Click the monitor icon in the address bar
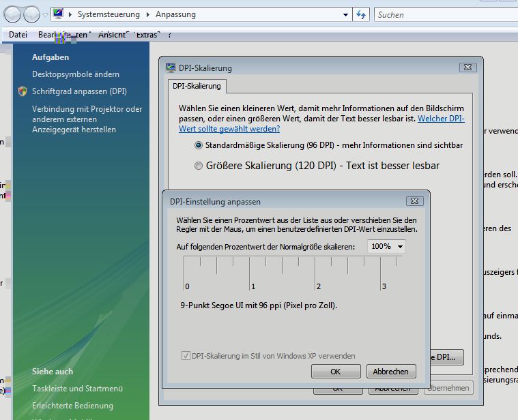The height and width of the screenshot is (420, 518). (58, 14)
